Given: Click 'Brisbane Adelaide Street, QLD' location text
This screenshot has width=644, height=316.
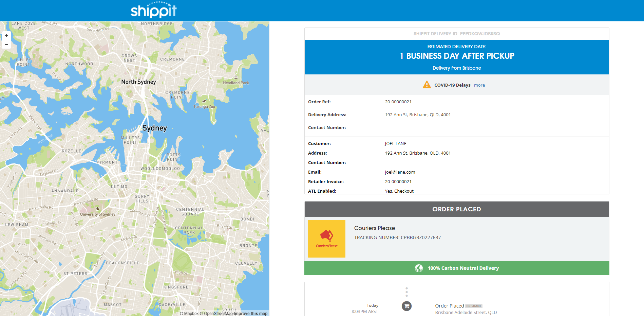Looking at the screenshot, I should coord(466,313).
